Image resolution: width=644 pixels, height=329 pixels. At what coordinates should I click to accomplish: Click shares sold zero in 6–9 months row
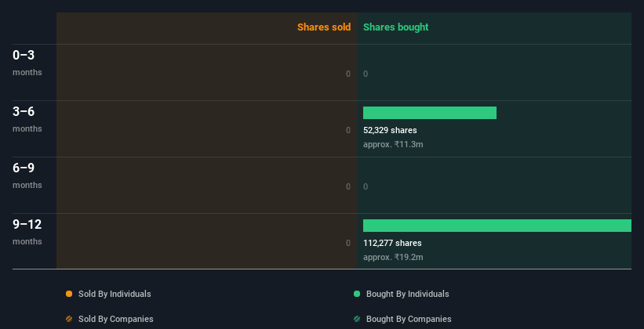[x=348, y=186]
